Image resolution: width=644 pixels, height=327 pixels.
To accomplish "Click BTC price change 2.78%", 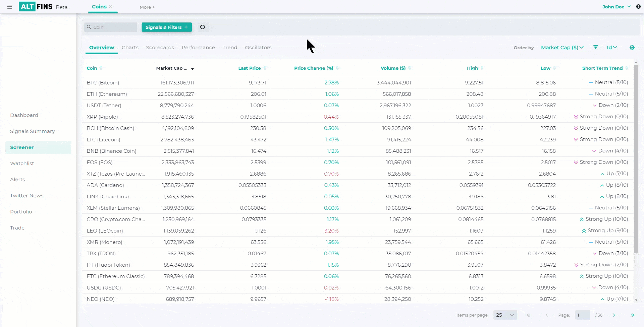I will (x=331, y=83).
